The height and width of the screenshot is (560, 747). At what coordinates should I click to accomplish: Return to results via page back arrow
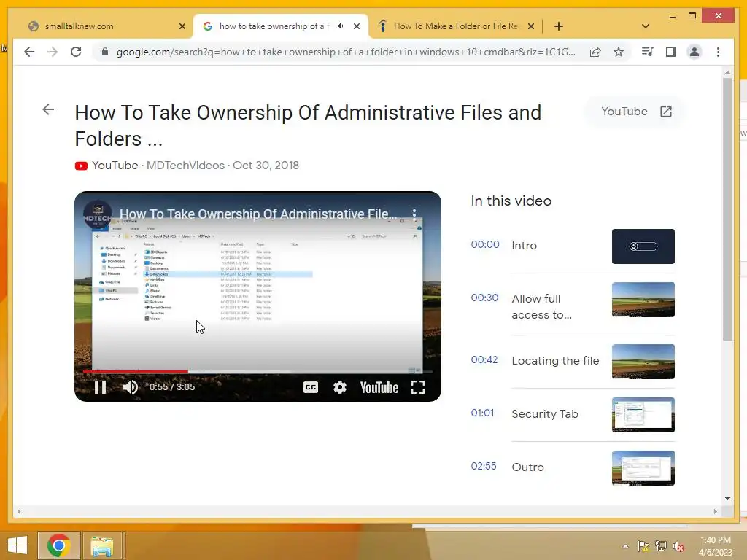tap(48, 109)
